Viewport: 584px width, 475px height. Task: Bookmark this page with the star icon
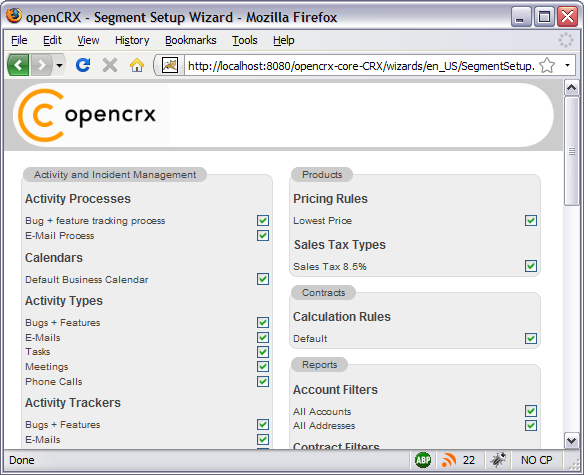tap(547, 66)
